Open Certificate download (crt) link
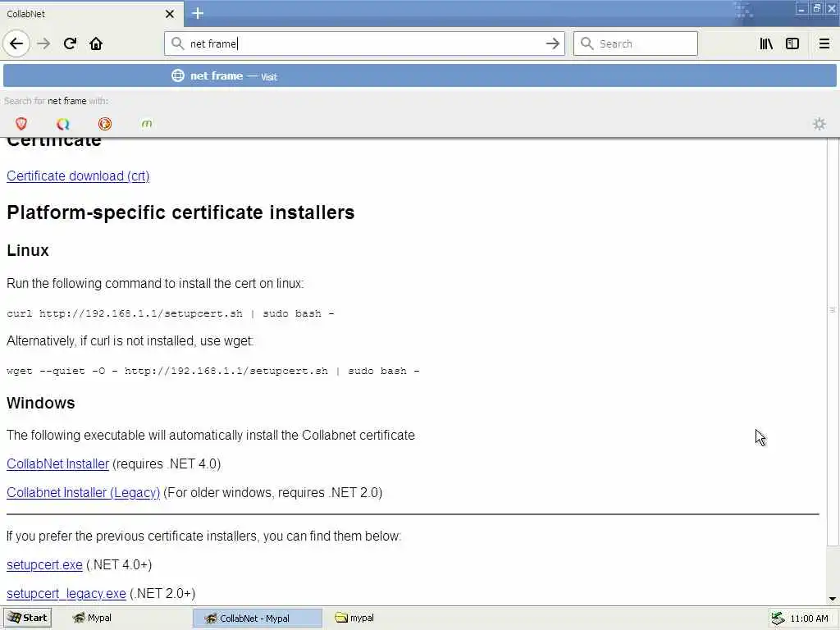Screen dimensions: 840x630 (x=78, y=176)
